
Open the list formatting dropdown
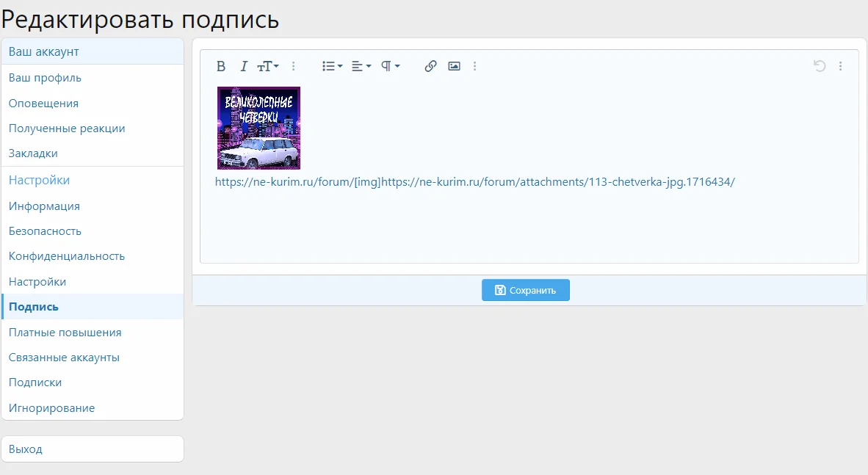[x=331, y=65]
